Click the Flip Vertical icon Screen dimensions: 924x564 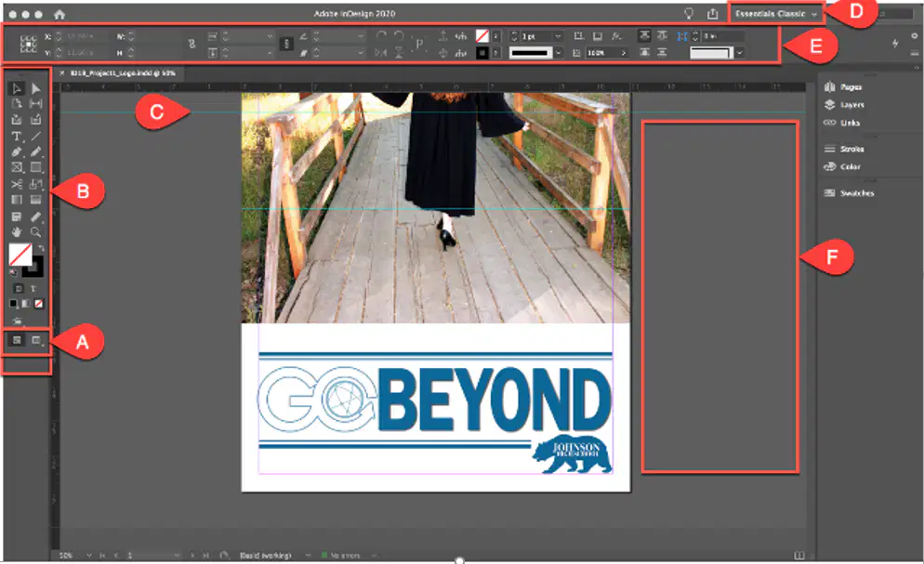click(399, 52)
